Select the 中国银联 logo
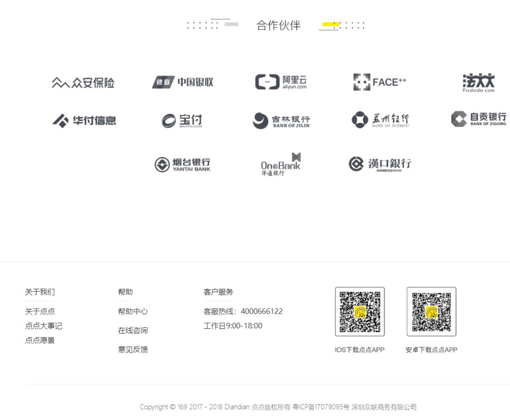510x420 pixels. (x=183, y=81)
